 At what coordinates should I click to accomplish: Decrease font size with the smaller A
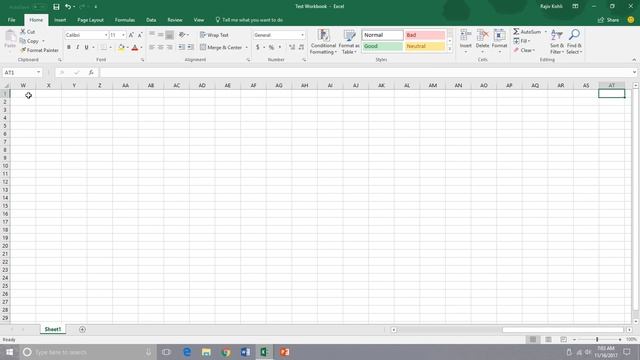[x=140, y=35]
